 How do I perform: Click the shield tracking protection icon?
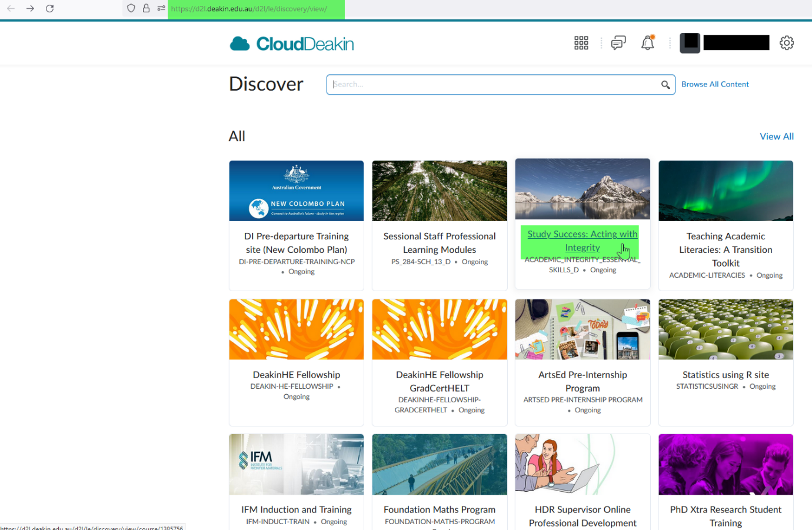pos(131,8)
